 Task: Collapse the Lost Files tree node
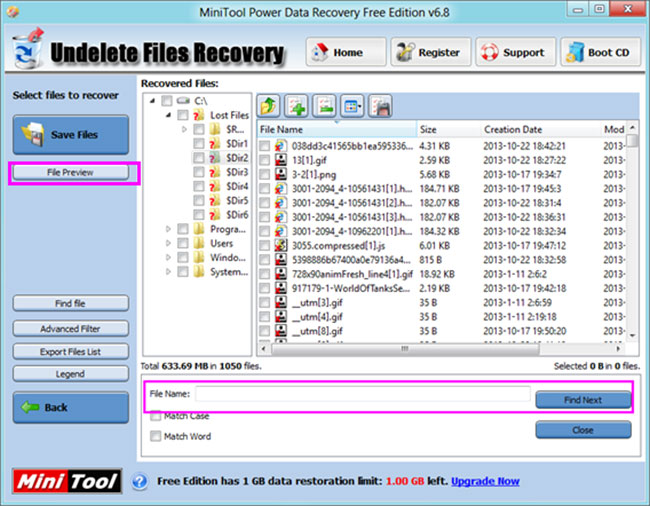(x=168, y=115)
